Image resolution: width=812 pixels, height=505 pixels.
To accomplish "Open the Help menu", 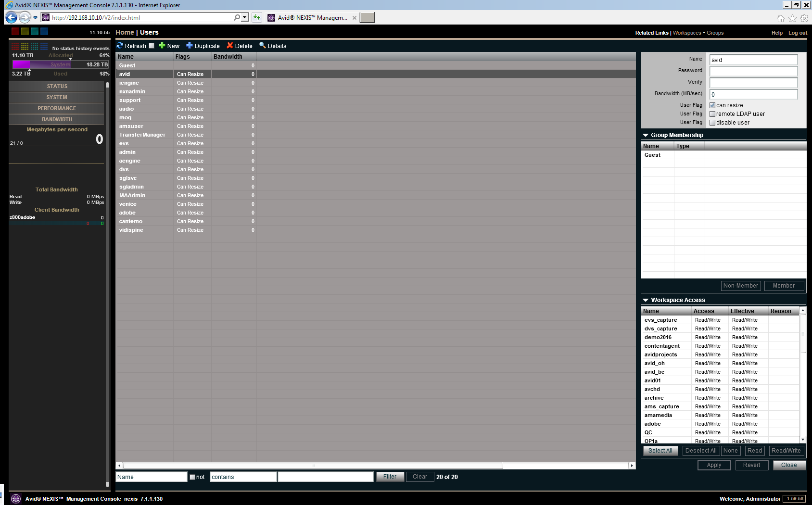I will point(777,33).
